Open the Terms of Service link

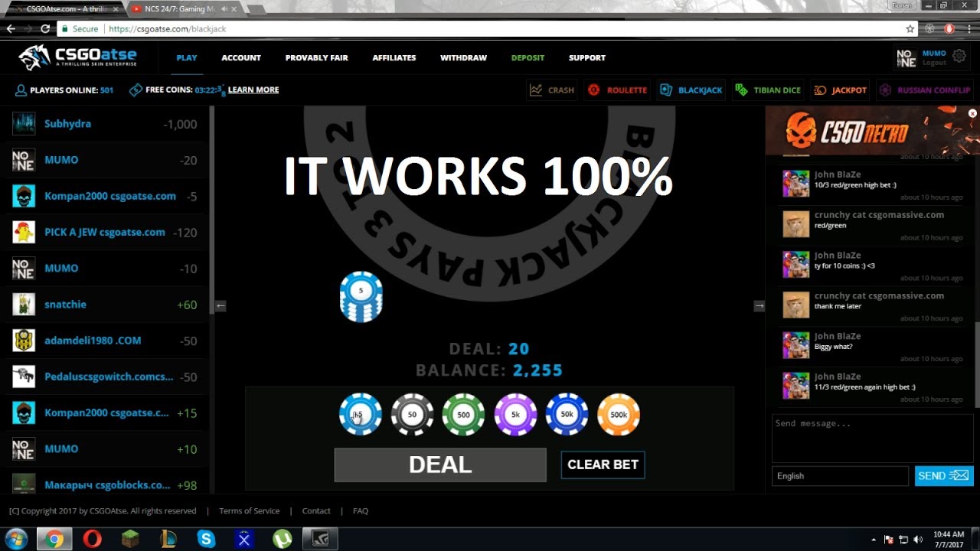tap(250, 510)
